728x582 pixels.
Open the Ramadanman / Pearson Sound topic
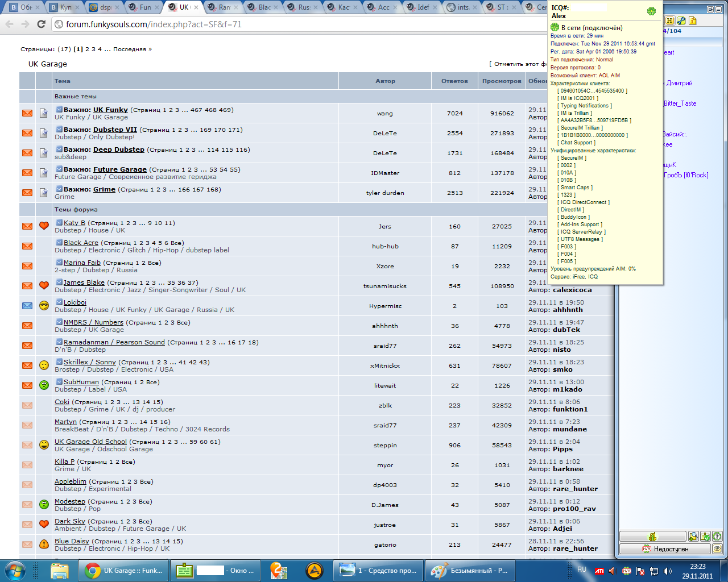[x=114, y=342]
